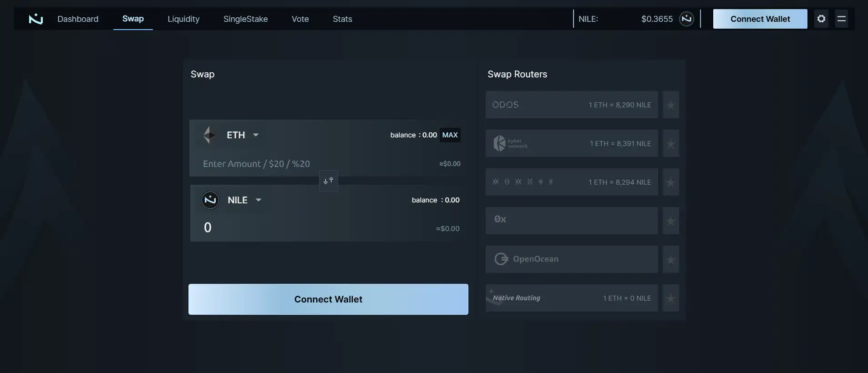868x373 pixels.
Task: Favorite the ODOS router with star
Action: click(670, 105)
